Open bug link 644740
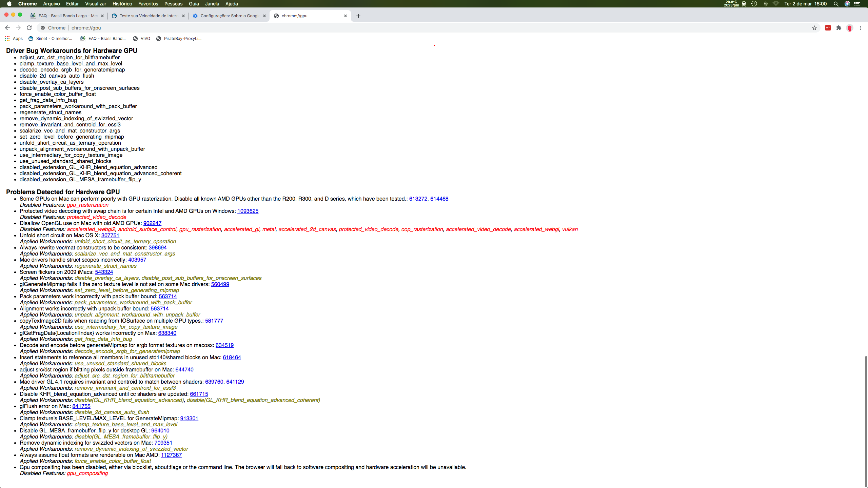Screen dimensions: 868x488 click(184, 370)
